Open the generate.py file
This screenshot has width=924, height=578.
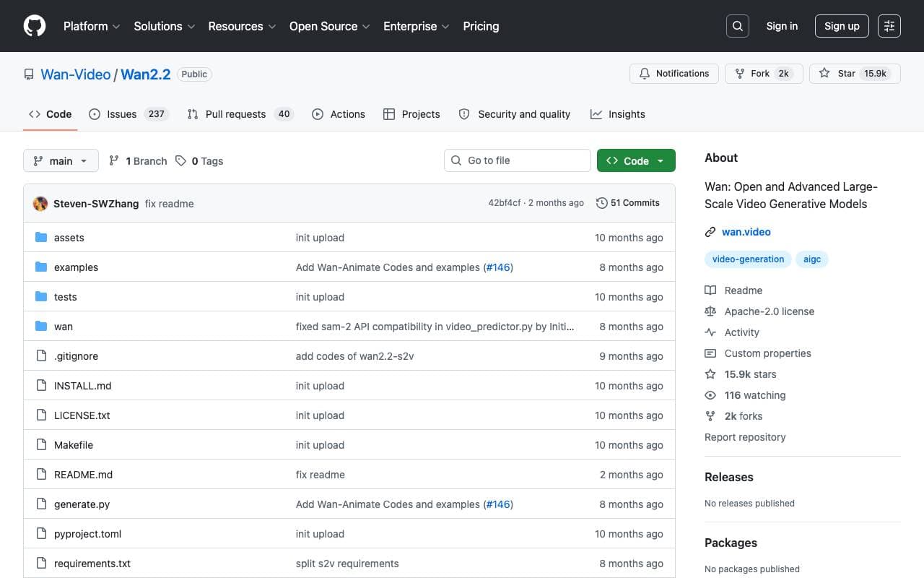(x=82, y=504)
